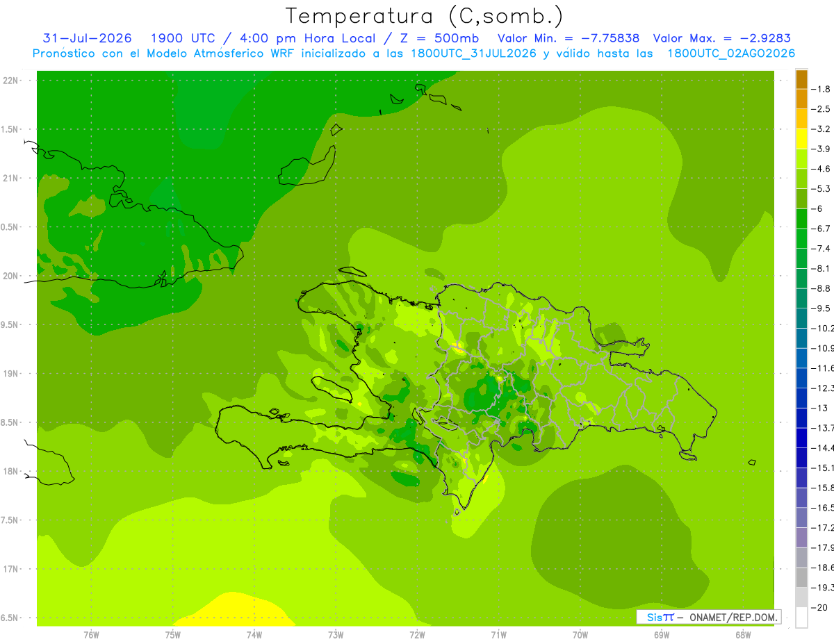Click the '-1.8' colorbar value

point(821,89)
